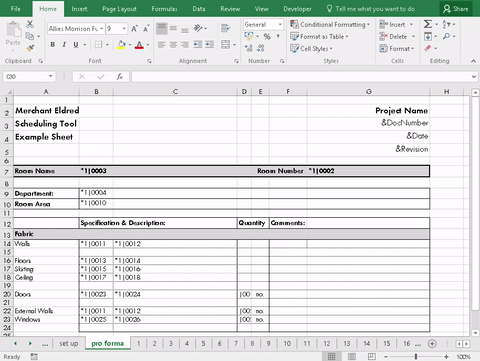This screenshot has width=480, height=361.
Task: Switch to the Insert ribbon tab
Action: coord(79,9)
